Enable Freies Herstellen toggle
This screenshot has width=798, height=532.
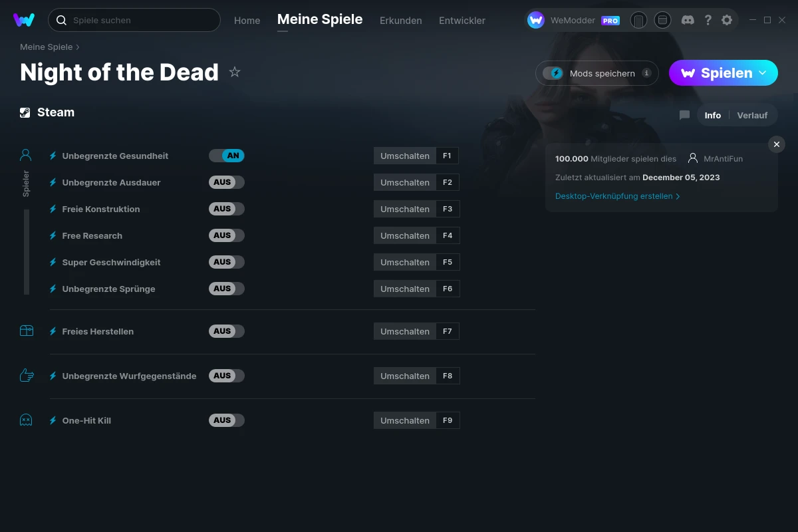pos(227,331)
